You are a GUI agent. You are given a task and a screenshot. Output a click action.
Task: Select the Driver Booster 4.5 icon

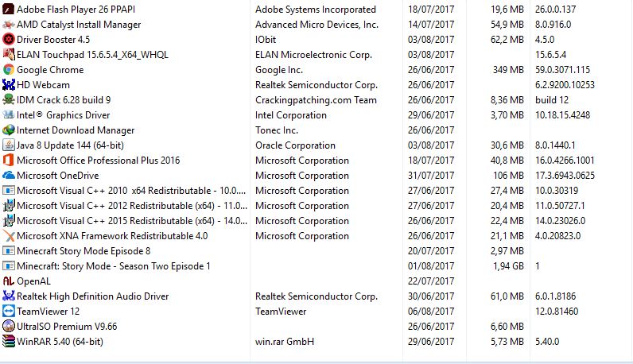[x=9, y=40]
